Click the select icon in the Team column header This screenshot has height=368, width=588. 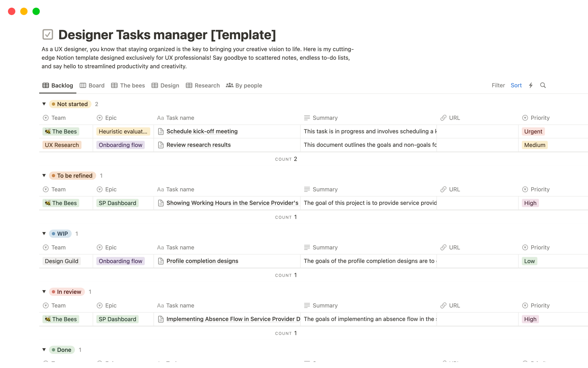pyautogui.click(x=46, y=118)
